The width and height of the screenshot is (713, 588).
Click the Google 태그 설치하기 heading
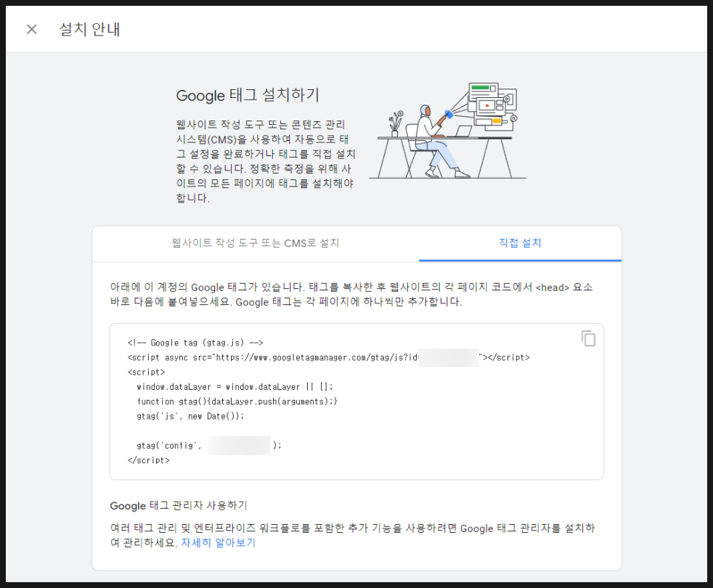coord(248,96)
